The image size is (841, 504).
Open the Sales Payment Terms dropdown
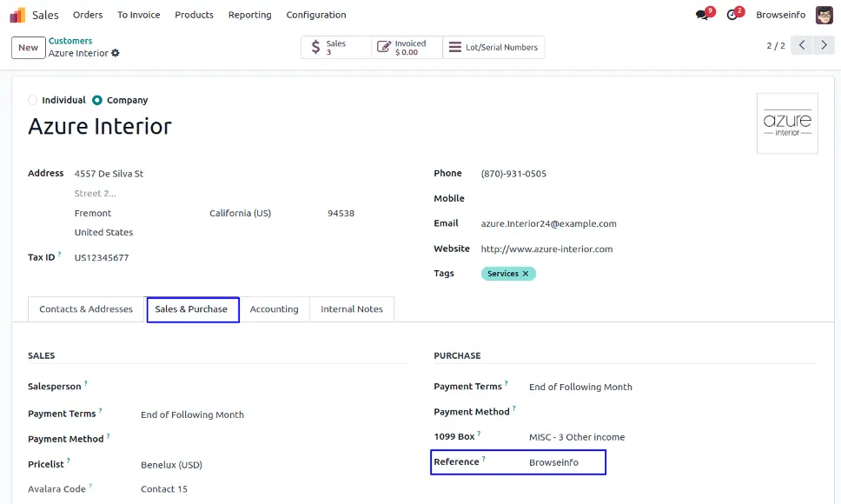click(261, 414)
